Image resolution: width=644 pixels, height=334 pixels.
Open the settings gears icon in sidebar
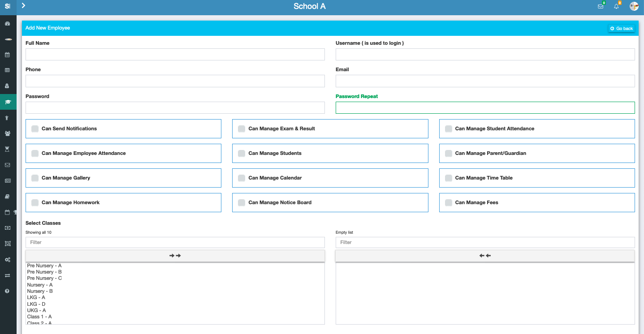tap(8, 260)
